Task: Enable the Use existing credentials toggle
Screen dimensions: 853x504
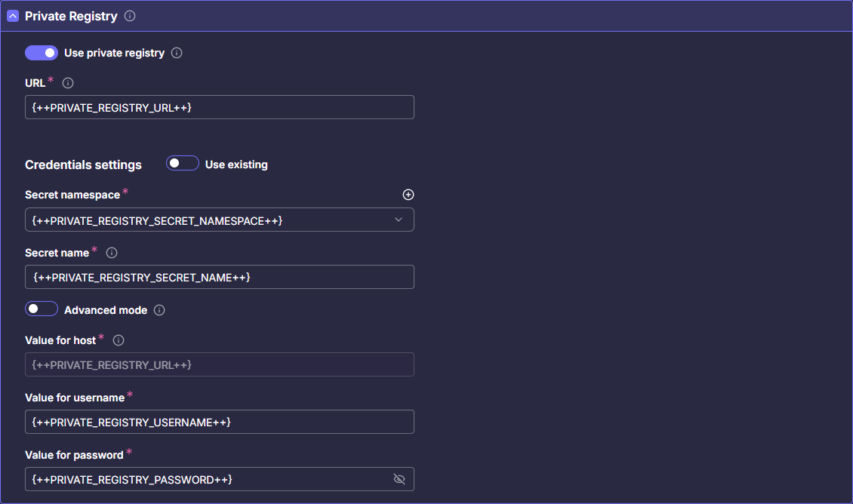Action: coord(182,163)
